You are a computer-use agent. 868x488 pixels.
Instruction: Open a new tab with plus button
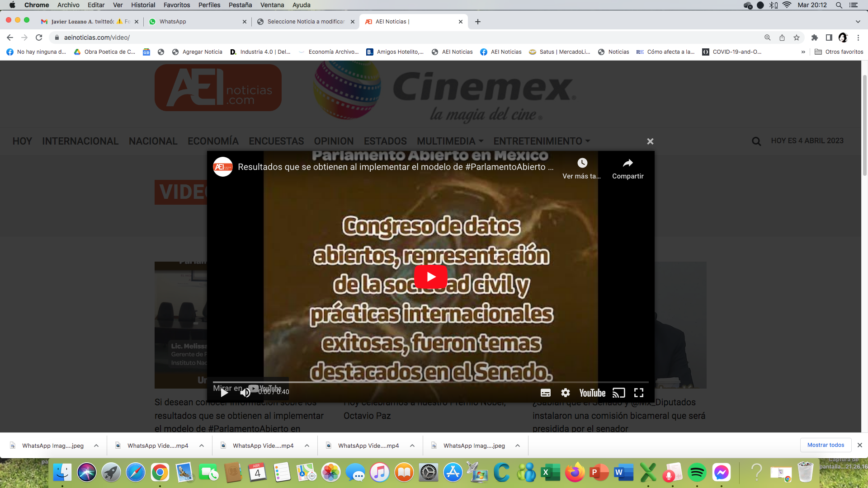coord(478,22)
